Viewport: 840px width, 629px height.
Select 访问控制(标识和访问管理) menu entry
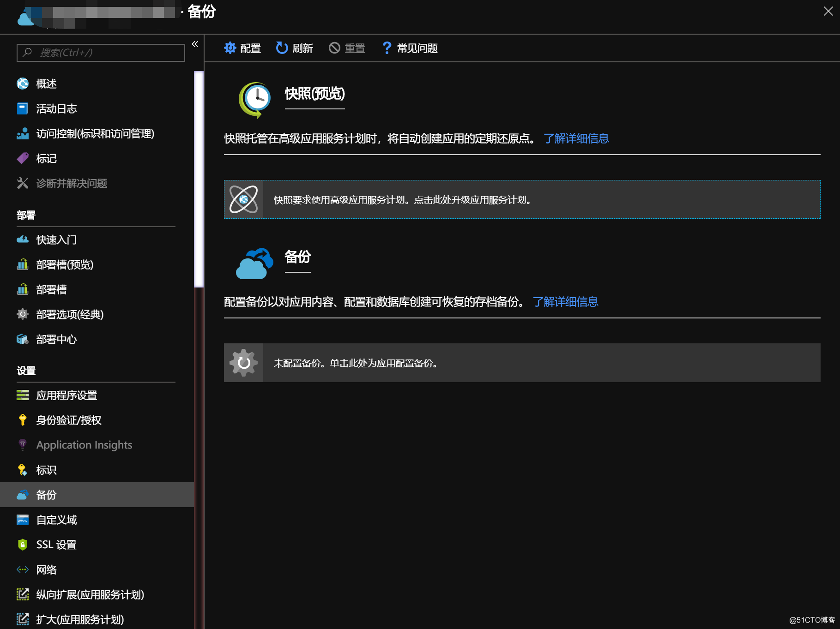pos(97,133)
